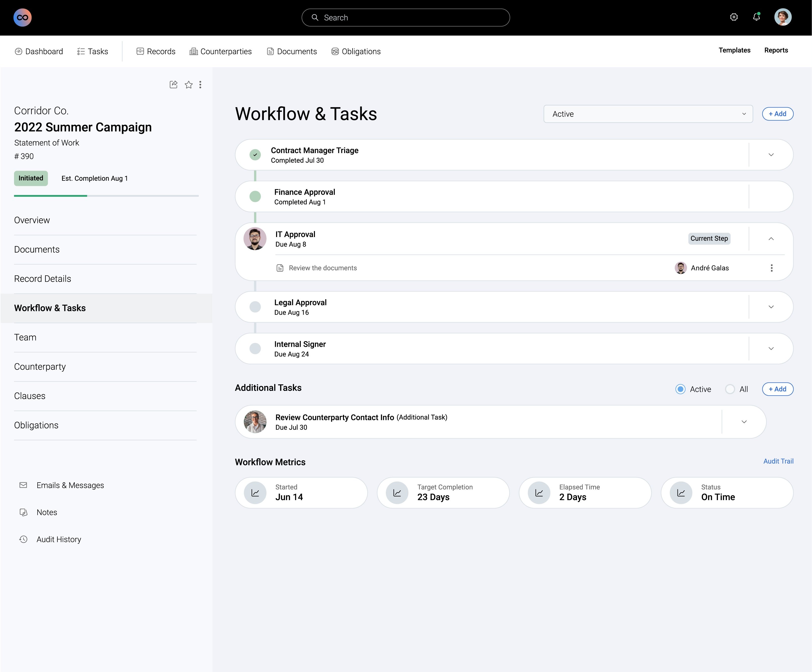
Task: Click into the Search field
Action: coord(406,18)
